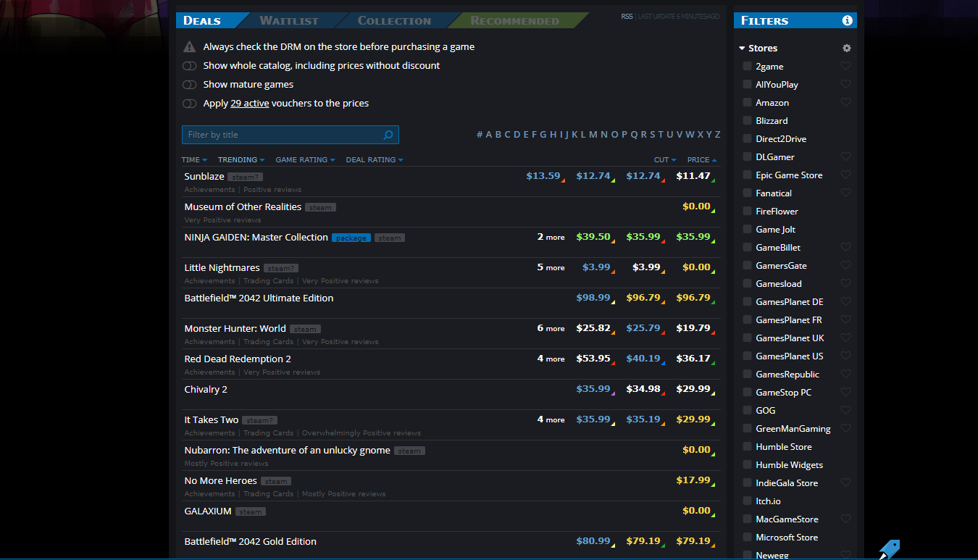Collapse the Stores filter section
This screenshot has height=560, width=978.
[x=758, y=48]
